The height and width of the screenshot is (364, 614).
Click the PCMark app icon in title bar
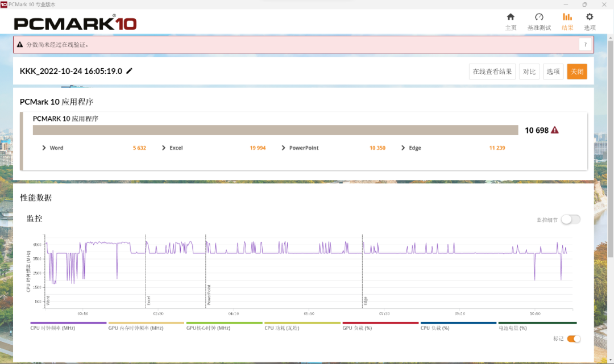4,5
